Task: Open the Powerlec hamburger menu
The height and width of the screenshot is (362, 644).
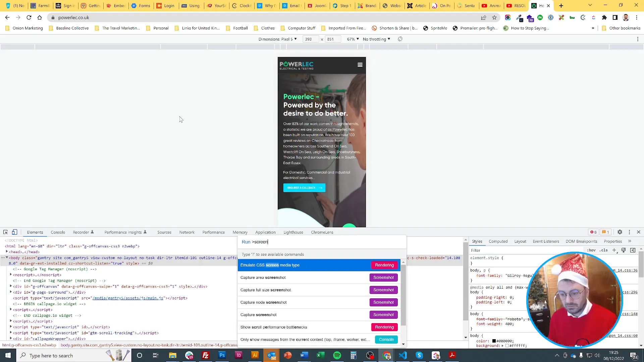Action: (360, 65)
